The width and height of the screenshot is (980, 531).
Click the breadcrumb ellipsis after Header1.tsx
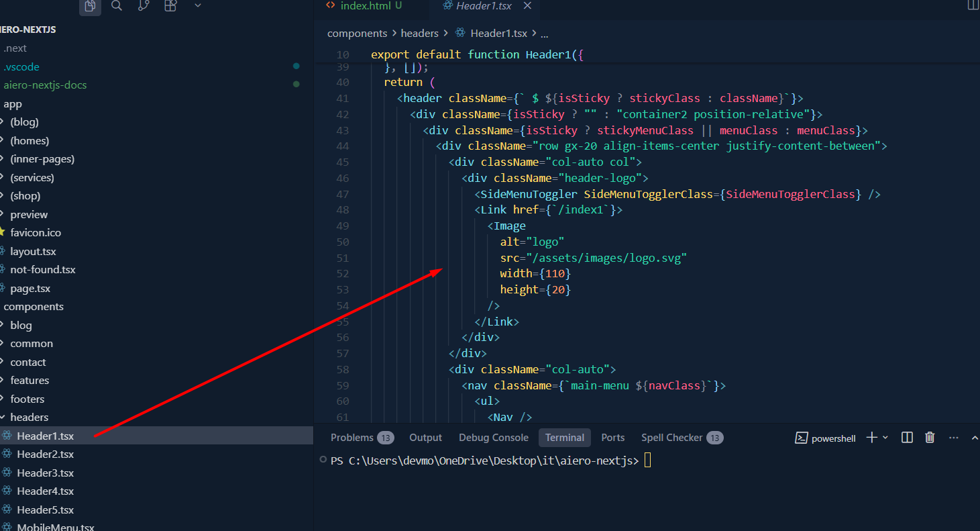coord(544,33)
